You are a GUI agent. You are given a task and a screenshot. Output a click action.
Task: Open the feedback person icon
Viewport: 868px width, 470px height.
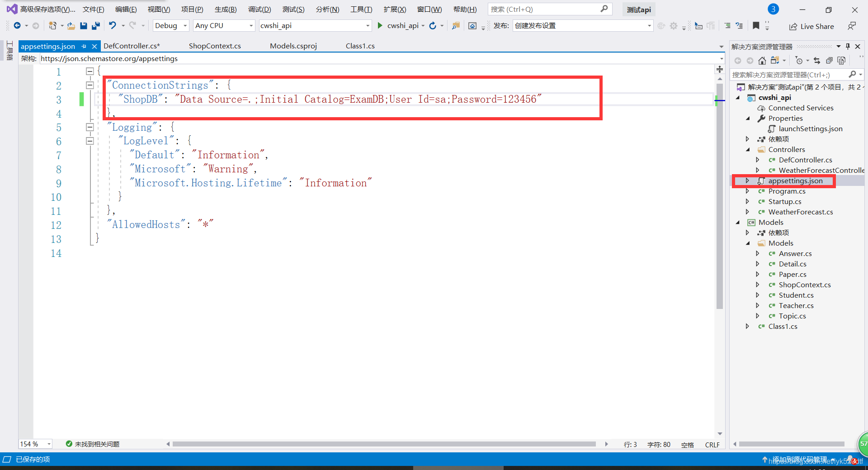pyautogui.click(x=852, y=26)
